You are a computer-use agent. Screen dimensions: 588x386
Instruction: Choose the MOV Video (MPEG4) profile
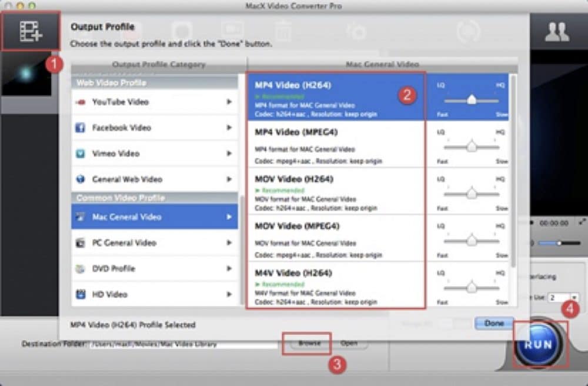click(336, 238)
